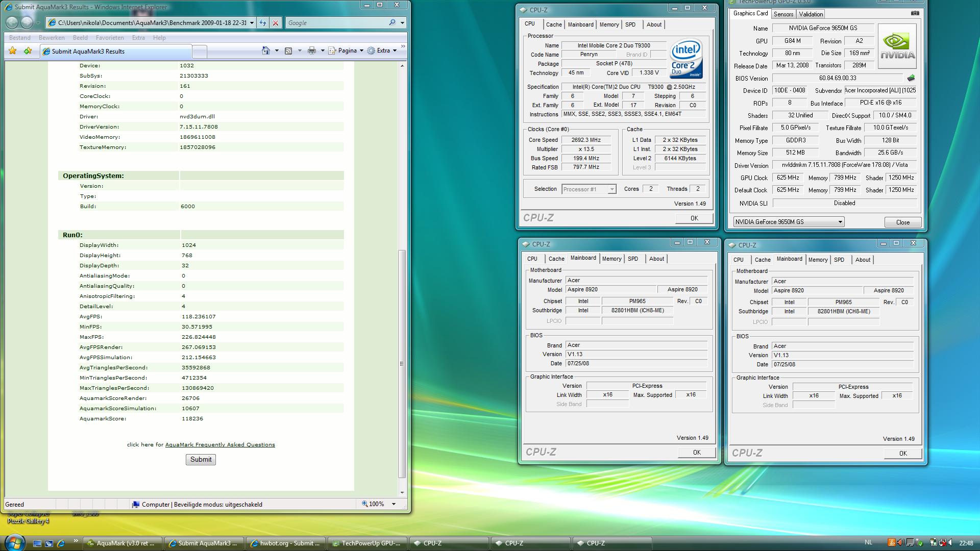Switch to Validation tab in GPU-Z
980x551 pixels.
point(811,14)
